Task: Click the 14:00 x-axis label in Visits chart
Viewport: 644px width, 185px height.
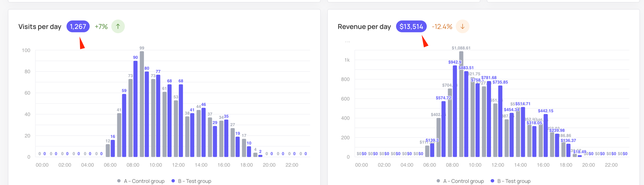Action: point(201,165)
